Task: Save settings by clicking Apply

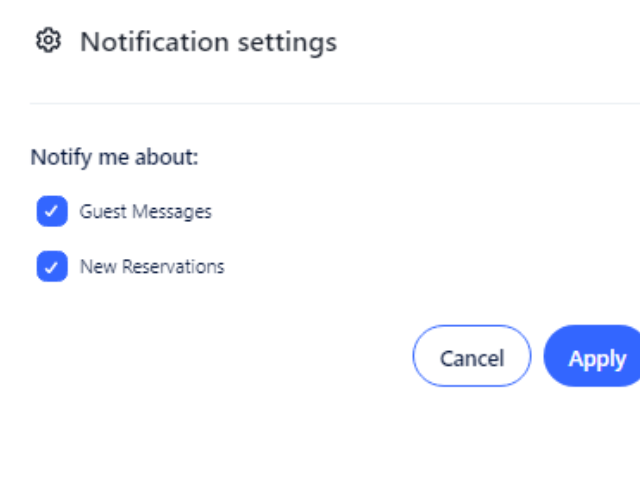Action: coord(592,356)
